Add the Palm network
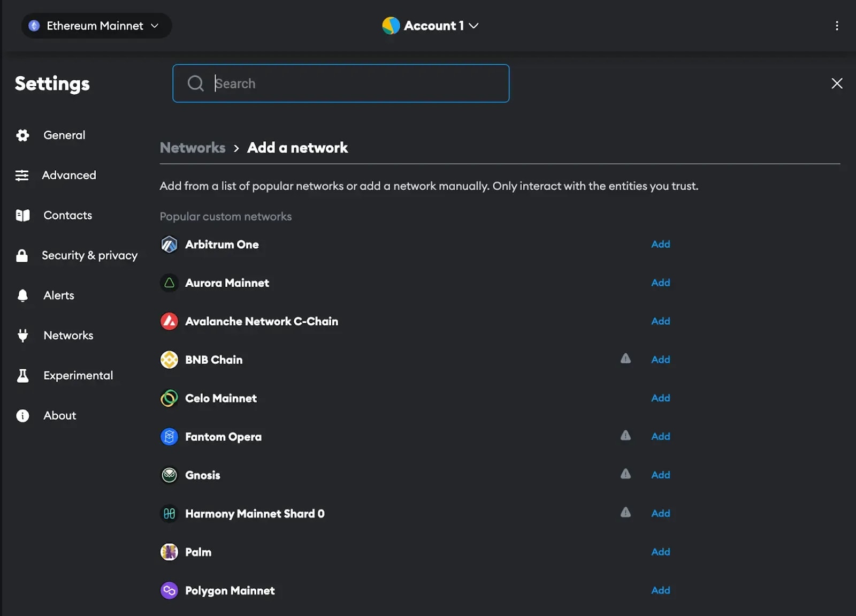 661,552
